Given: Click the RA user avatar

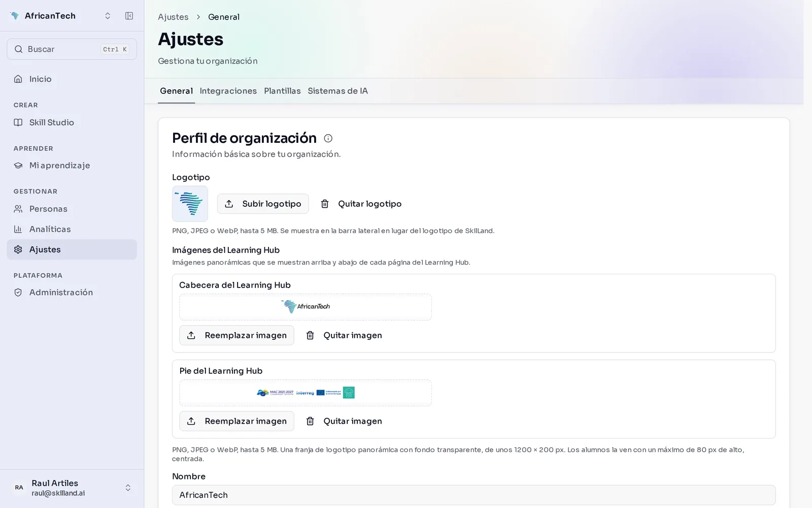Looking at the screenshot, I should click(x=19, y=488).
